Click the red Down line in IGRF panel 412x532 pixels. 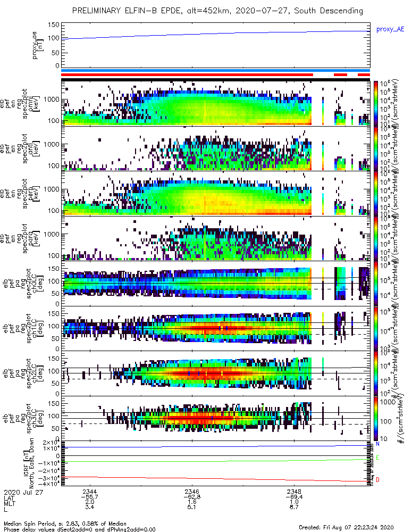click(215, 479)
